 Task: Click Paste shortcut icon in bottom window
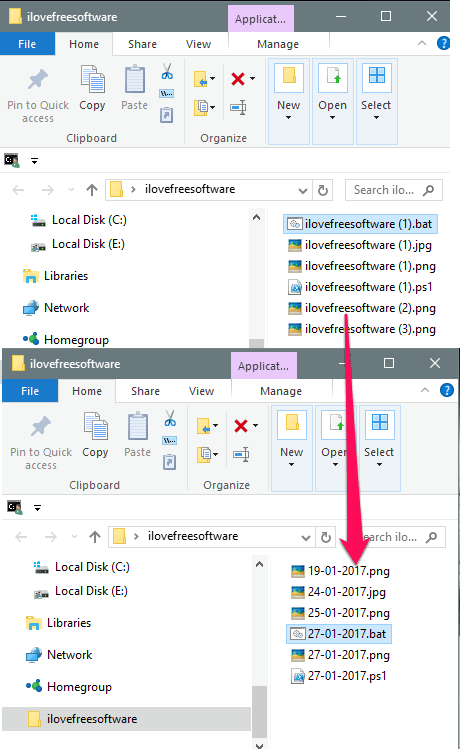coord(170,462)
